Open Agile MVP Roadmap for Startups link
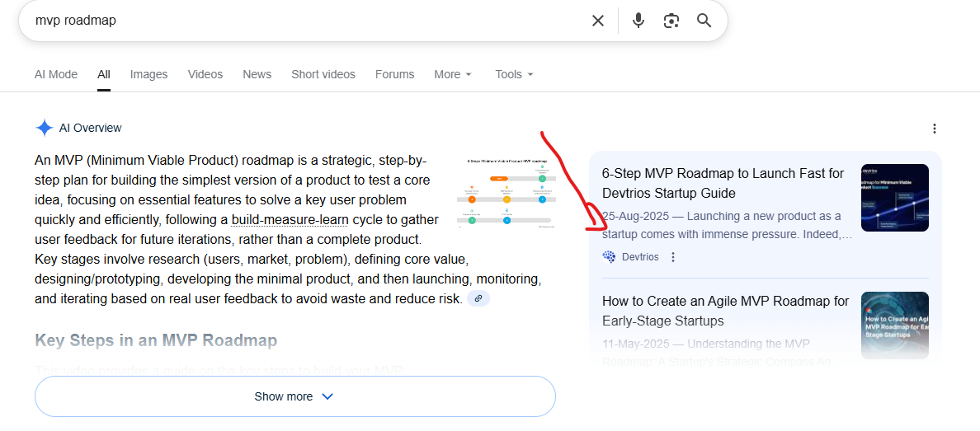 point(725,311)
